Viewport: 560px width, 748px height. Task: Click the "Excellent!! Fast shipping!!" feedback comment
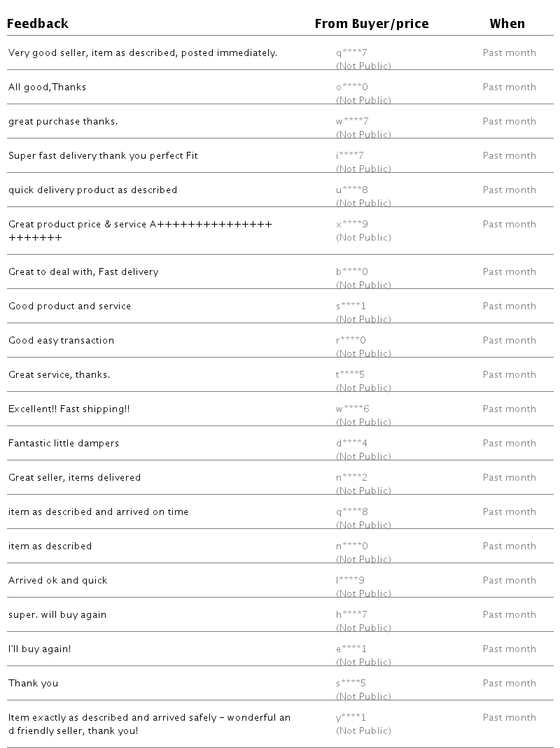[69, 409]
